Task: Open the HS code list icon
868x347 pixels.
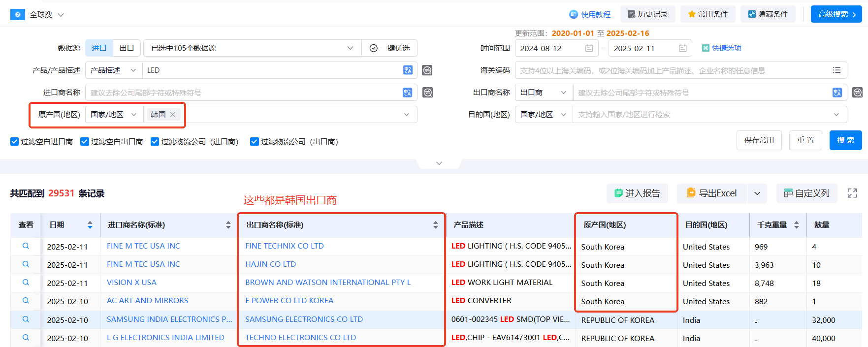Action: point(836,70)
